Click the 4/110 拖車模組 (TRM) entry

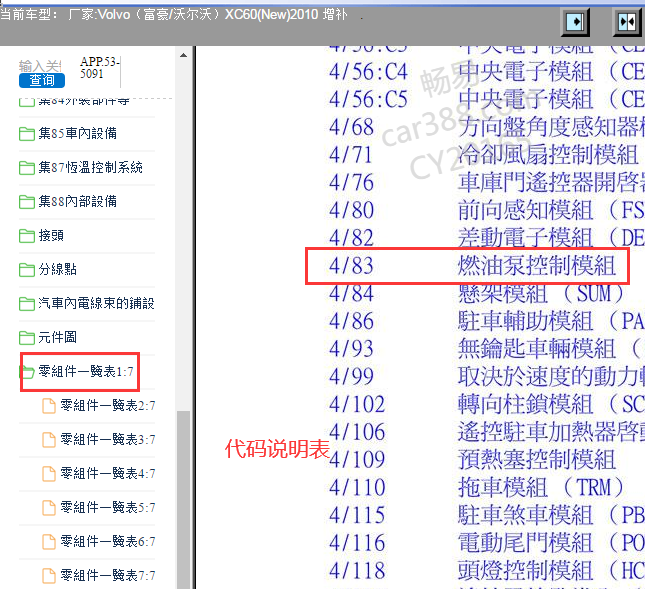click(x=476, y=487)
